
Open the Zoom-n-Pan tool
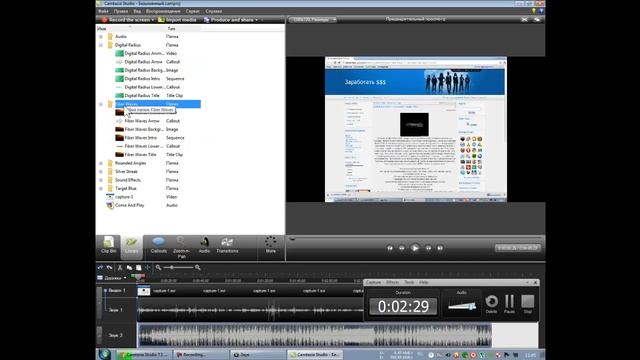181,247
